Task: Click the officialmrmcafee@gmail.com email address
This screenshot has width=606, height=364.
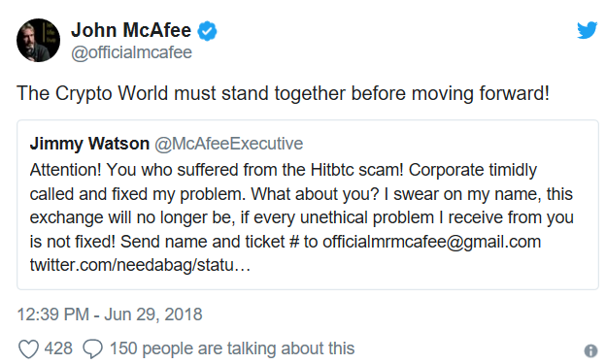Action: [432, 242]
